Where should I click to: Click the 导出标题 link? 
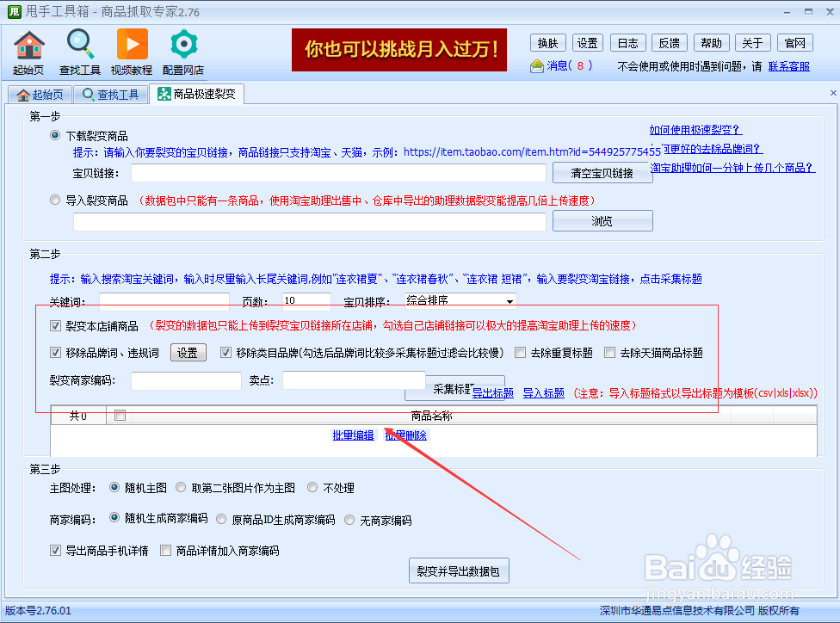493,393
